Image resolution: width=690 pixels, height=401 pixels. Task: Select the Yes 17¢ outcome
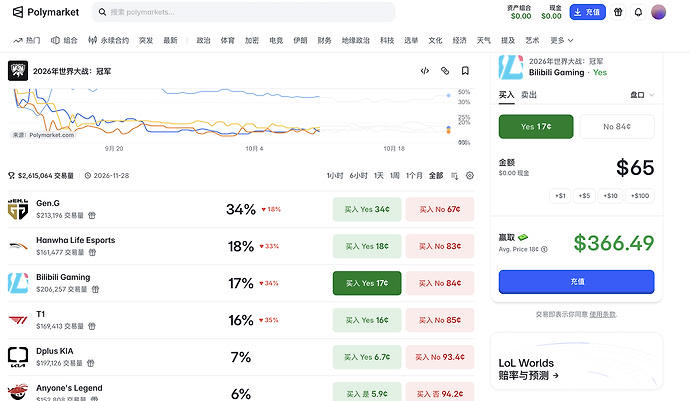[x=536, y=127]
